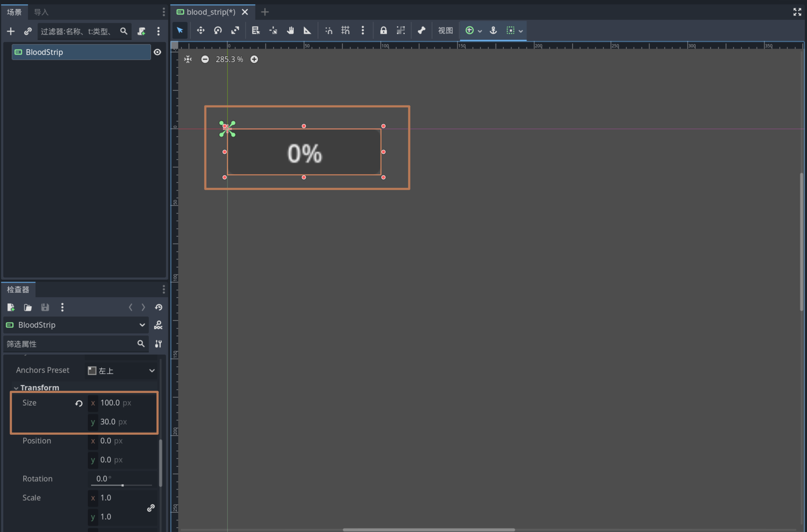Viewport: 807px width, 532px height.
Task: Click the horizontal viewport scrollbar
Action: (428, 529)
